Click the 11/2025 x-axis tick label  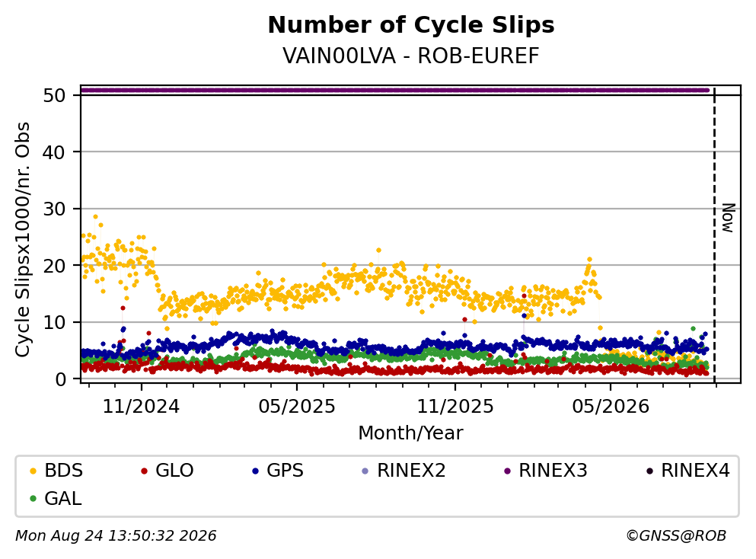[455, 407]
